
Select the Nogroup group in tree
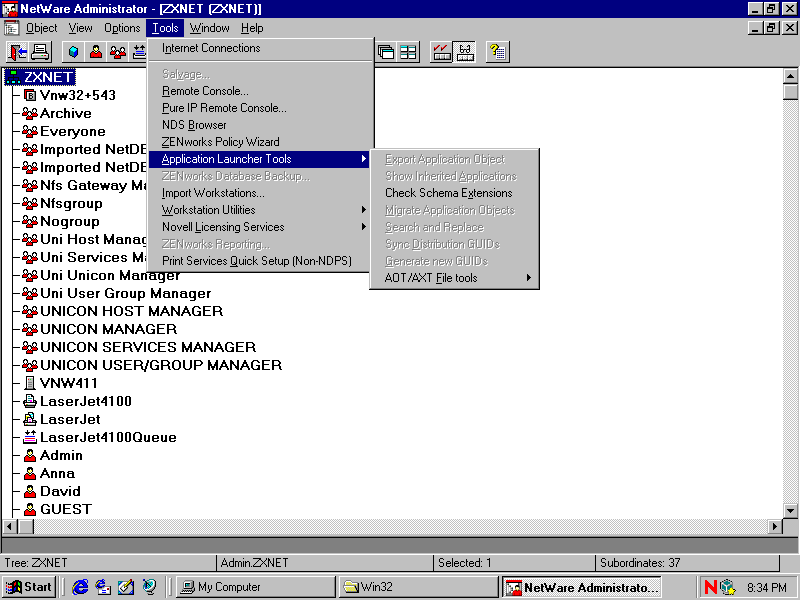click(x=69, y=221)
